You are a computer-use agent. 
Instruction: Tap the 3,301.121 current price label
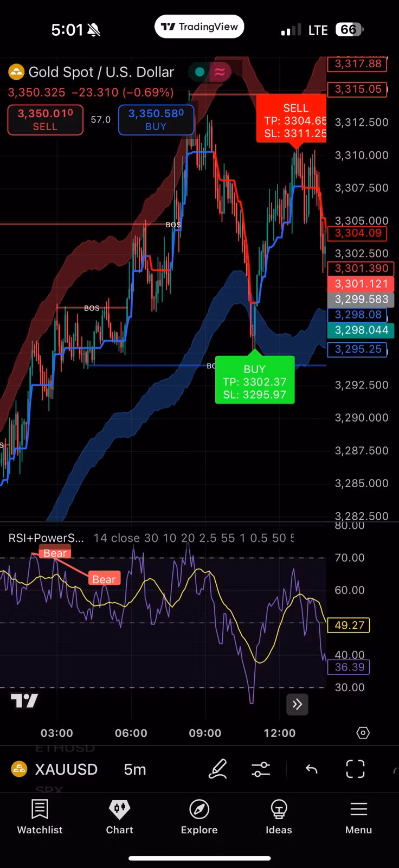(x=361, y=284)
